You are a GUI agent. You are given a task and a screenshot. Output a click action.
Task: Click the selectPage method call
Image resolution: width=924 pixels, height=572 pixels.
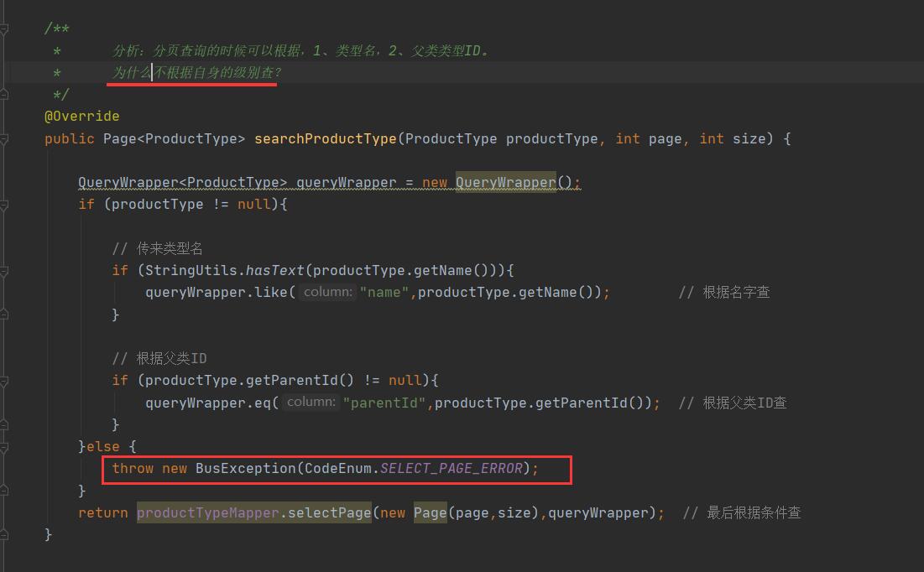point(330,513)
